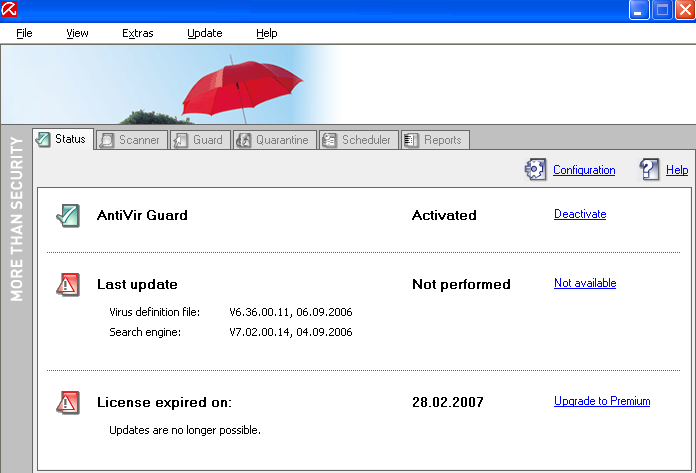Click the Guard tab icon
696x473 pixels.
click(180, 140)
